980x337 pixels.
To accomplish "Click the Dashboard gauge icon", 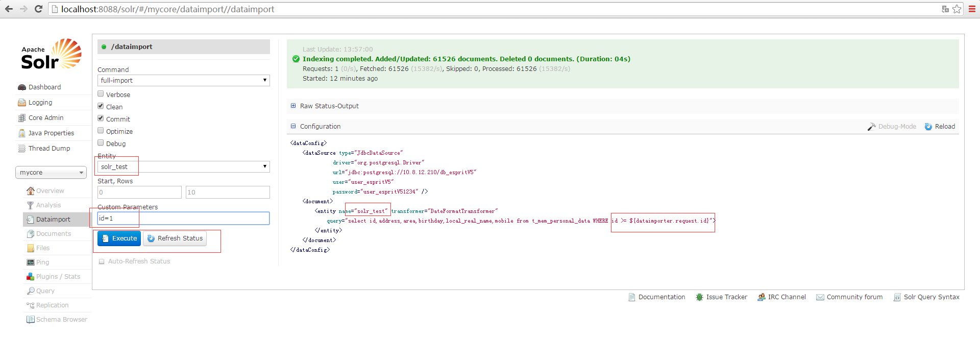I will (22, 87).
